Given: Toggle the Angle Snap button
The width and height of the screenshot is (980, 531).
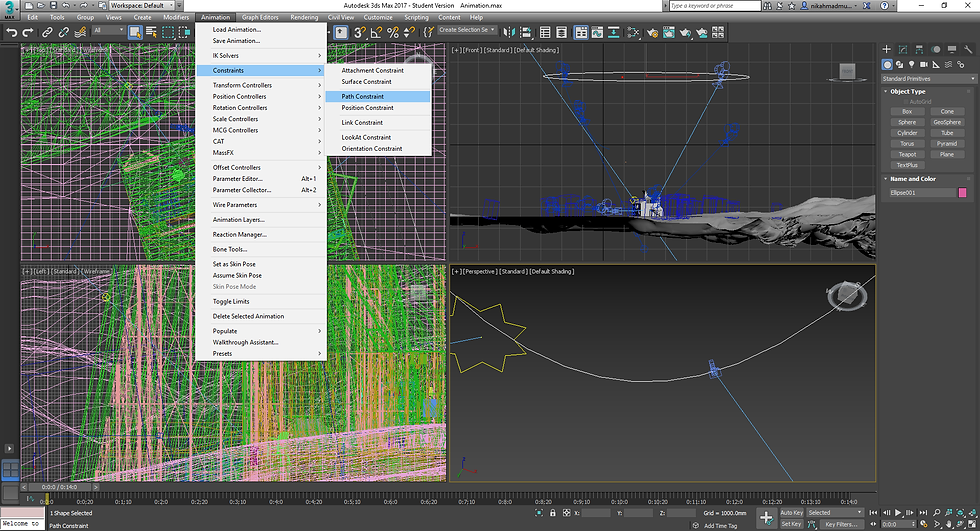Looking at the screenshot, I should tap(376, 32).
